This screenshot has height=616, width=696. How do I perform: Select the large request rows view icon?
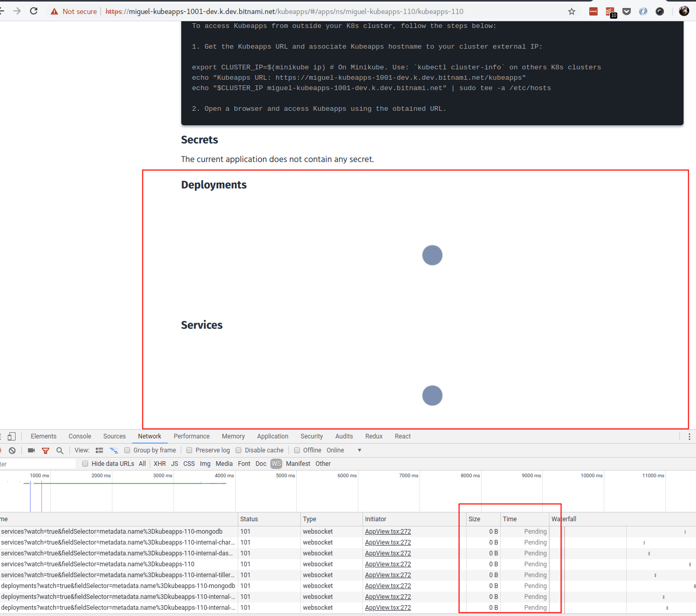(x=99, y=450)
